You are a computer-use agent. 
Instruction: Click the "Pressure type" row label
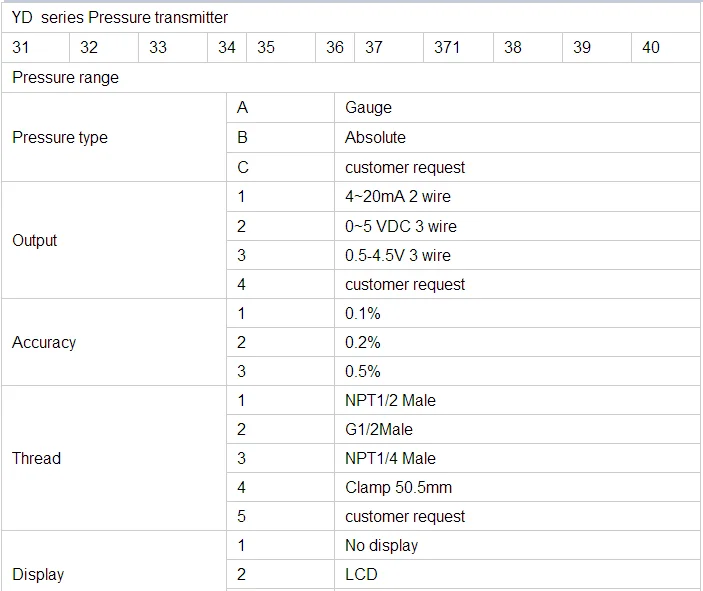point(60,138)
